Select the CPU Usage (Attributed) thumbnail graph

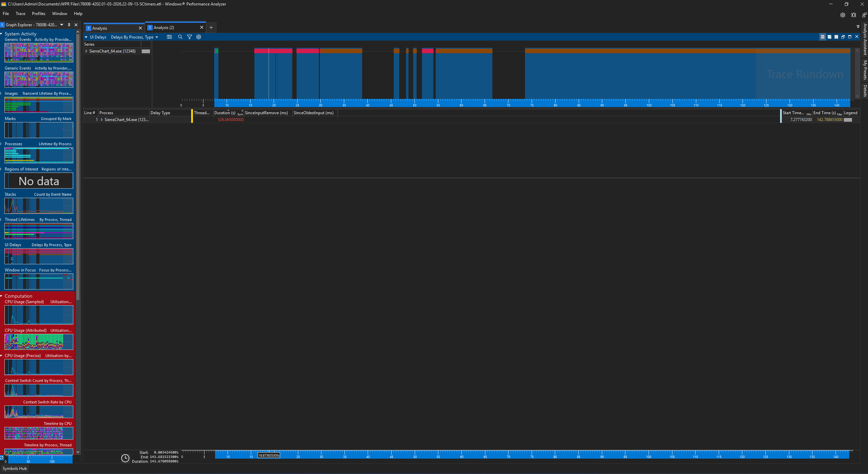pyautogui.click(x=39, y=341)
